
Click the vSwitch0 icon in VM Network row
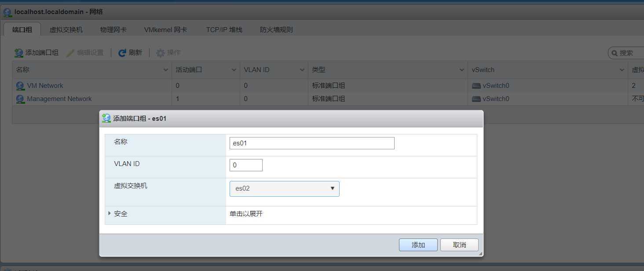pos(476,86)
